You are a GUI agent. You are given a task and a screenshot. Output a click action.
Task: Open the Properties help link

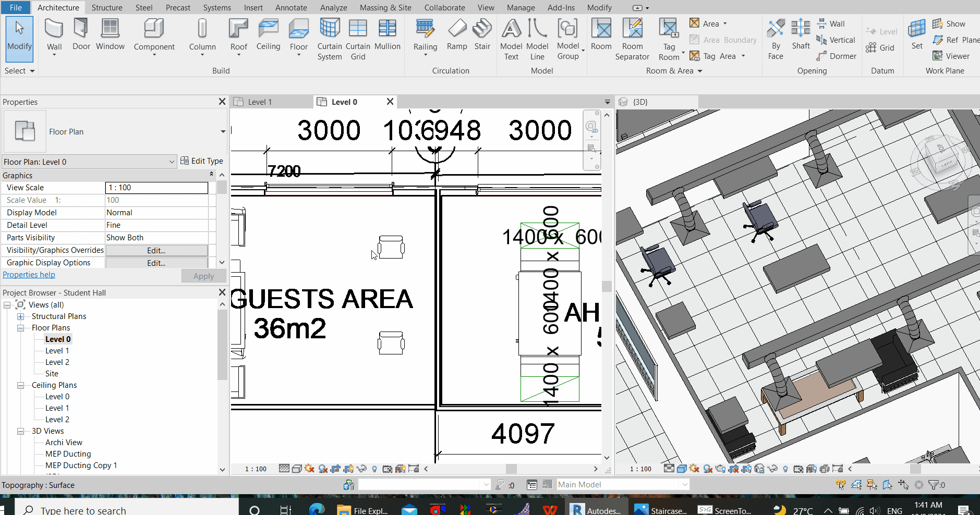point(29,275)
